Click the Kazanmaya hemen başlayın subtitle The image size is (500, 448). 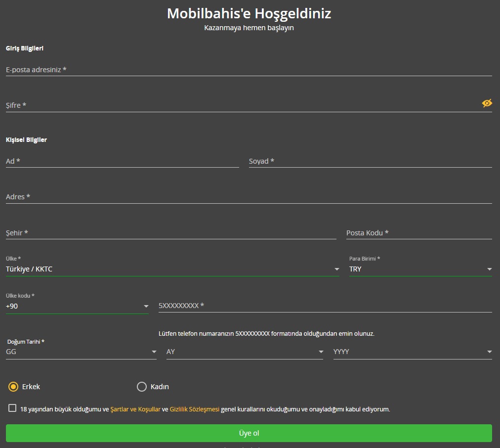tap(249, 28)
